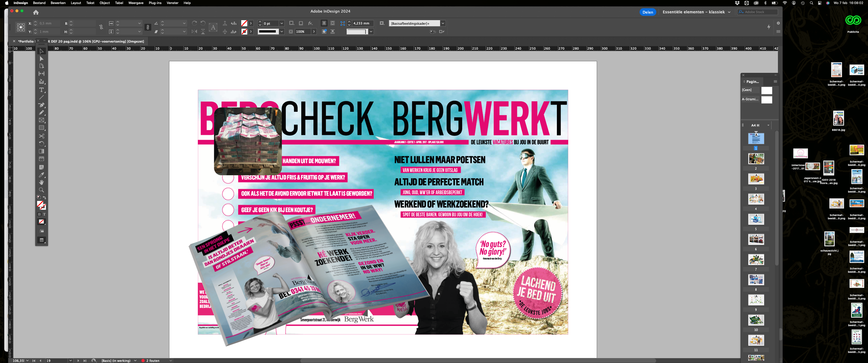Click the home icon

click(36, 12)
